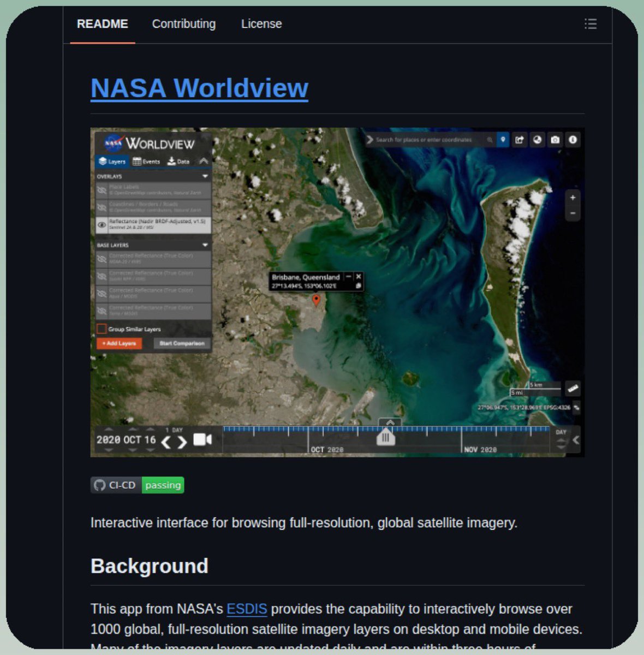The image size is (644, 655).
Task: Zoom out with the minus map button
Action: coord(573,213)
